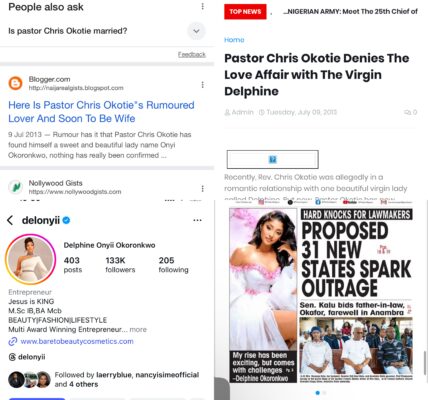This screenshot has height=400, width=428.
Task: Open delonyii profile options ellipsis menu
Action: click(x=197, y=220)
